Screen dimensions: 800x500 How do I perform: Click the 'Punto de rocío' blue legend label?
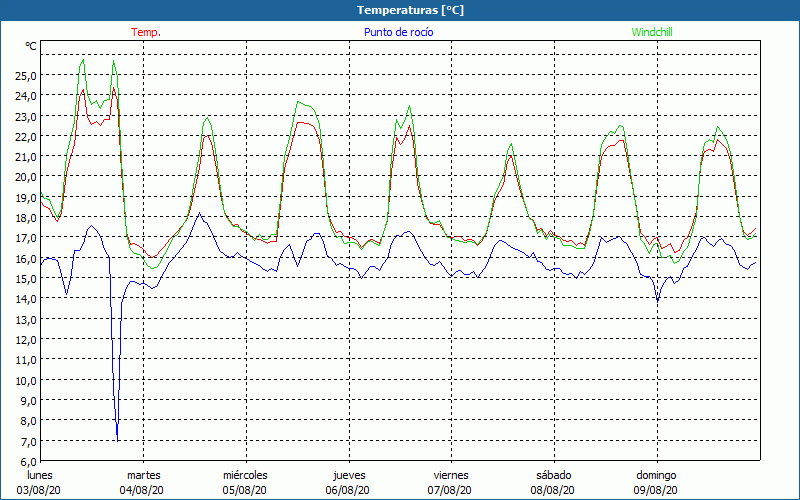[x=398, y=32]
